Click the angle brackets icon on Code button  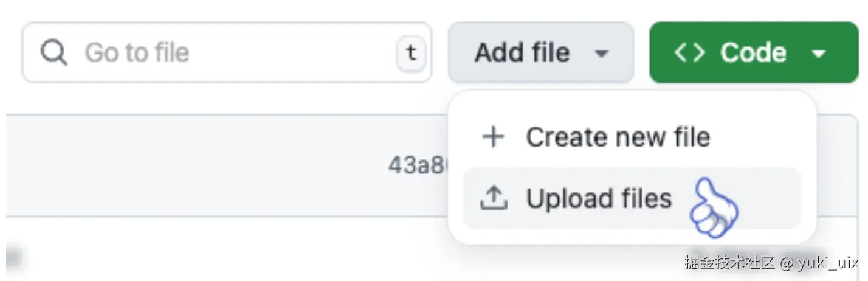[x=689, y=52]
